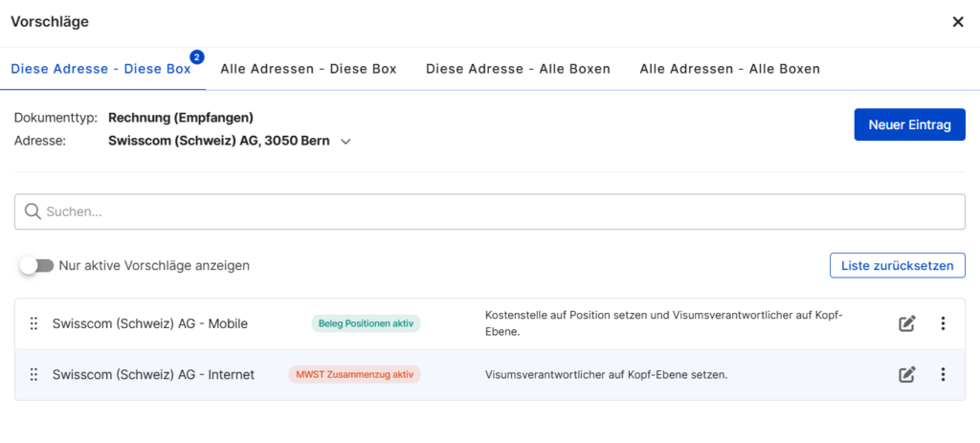The width and height of the screenshot is (980, 443).
Task: Expand the Adresse dropdown chevron
Action: coord(346,142)
